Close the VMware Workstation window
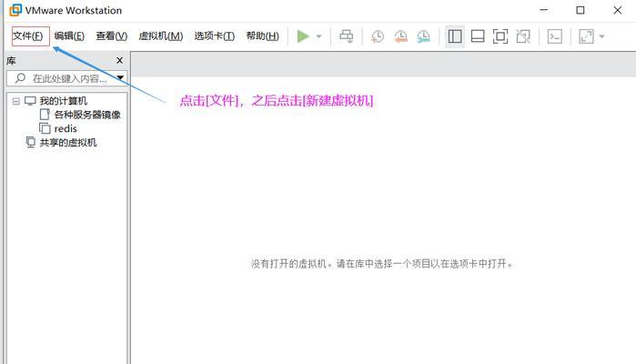The height and width of the screenshot is (364, 636). click(x=617, y=10)
